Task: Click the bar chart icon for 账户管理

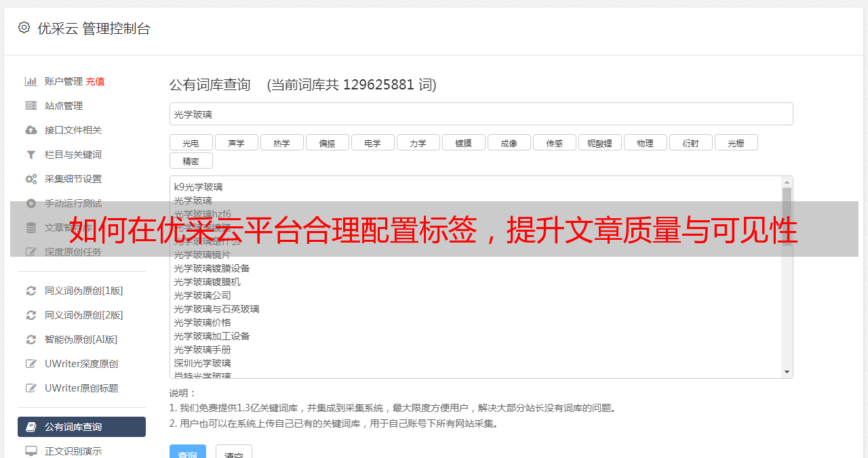Action: click(31, 81)
